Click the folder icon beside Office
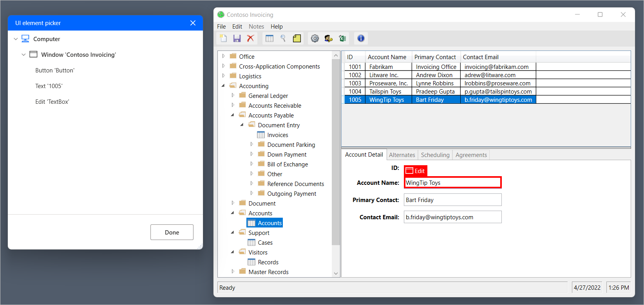Screen dimensions: 644x305 click(x=233, y=56)
